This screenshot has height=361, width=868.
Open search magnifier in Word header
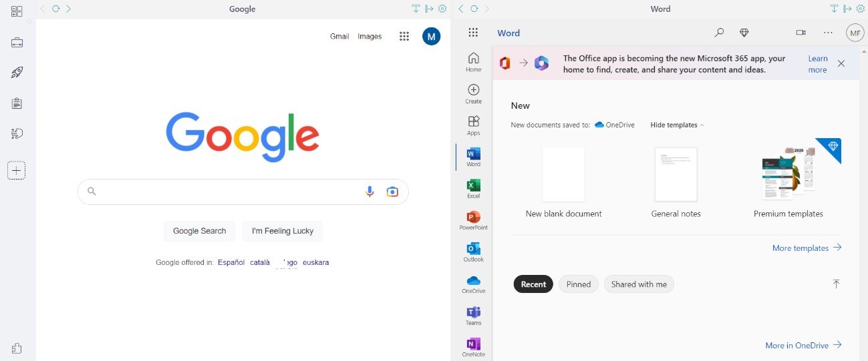[719, 33]
